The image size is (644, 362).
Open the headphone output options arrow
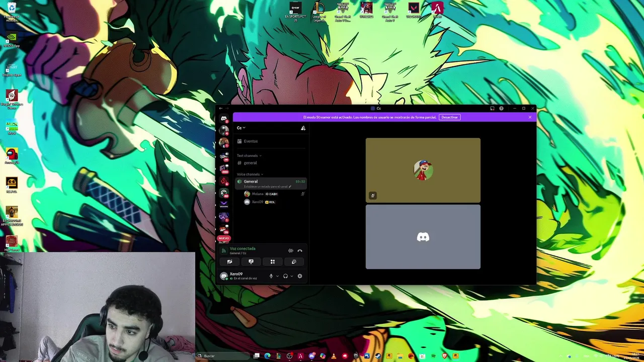(x=292, y=276)
